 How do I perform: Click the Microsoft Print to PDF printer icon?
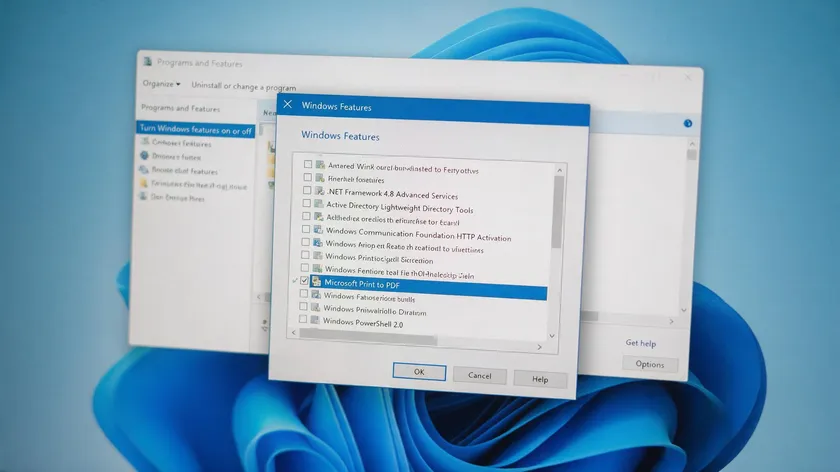317,281
